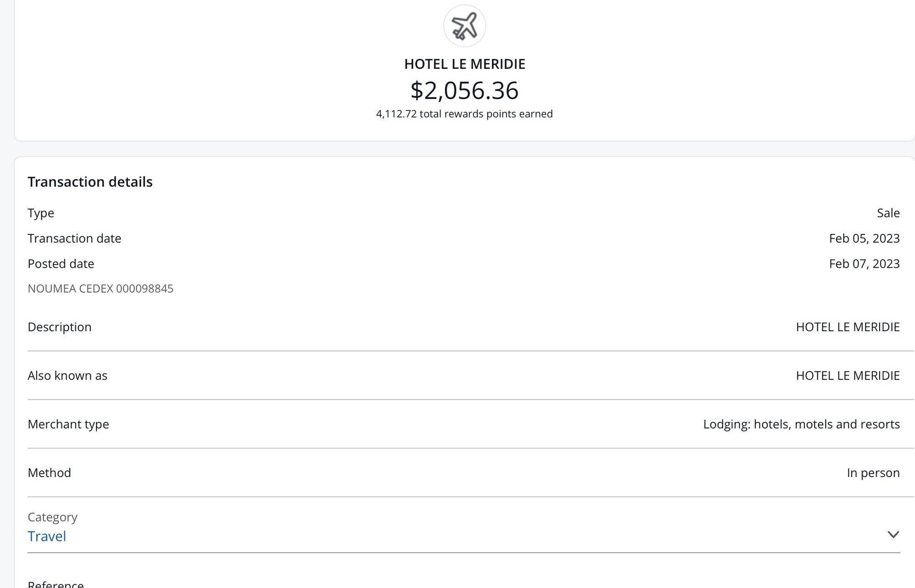Open the Category dropdown chevron

click(x=893, y=534)
